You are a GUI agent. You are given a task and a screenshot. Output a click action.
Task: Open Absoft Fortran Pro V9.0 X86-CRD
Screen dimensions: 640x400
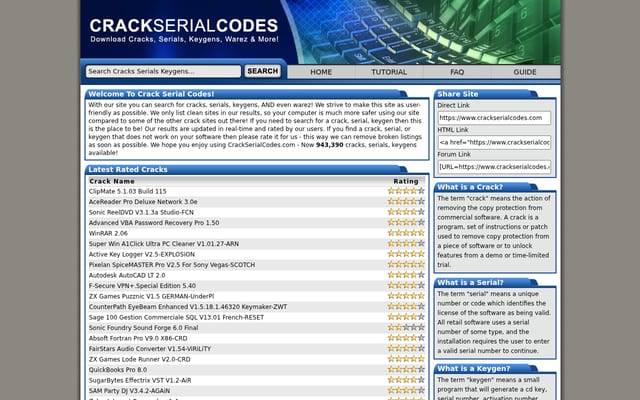coord(138,338)
